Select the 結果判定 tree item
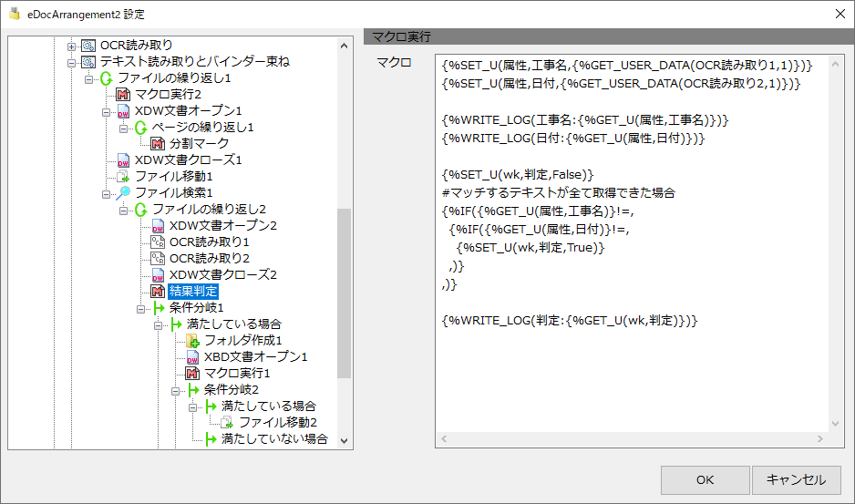The width and height of the screenshot is (855, 504). [193, 292]
